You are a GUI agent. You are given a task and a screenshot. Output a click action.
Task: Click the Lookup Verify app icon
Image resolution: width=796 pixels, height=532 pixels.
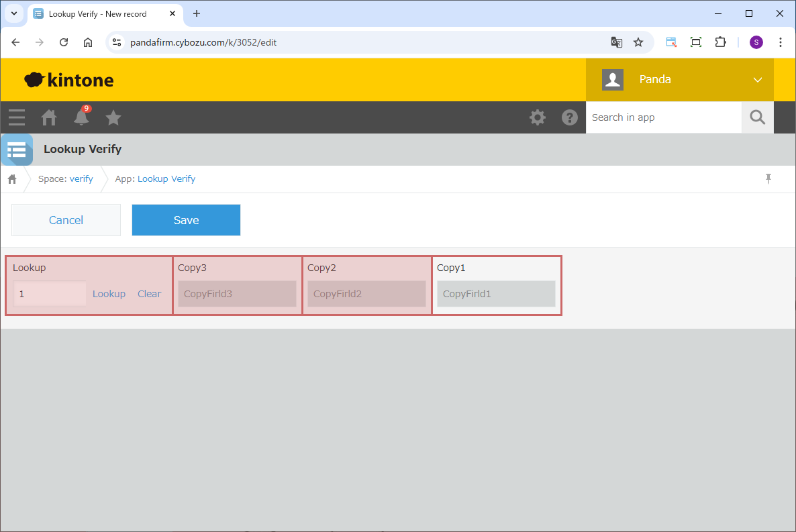click(17, 150)
